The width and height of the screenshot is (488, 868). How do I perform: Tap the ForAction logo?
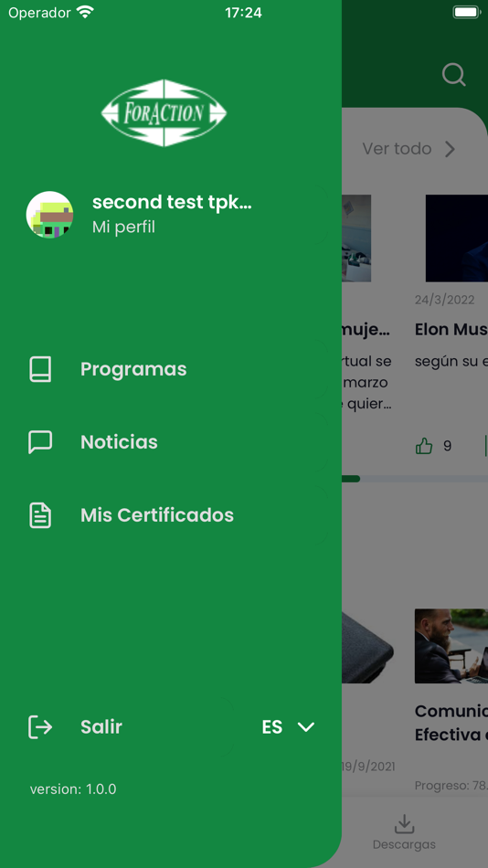[164, 113]
